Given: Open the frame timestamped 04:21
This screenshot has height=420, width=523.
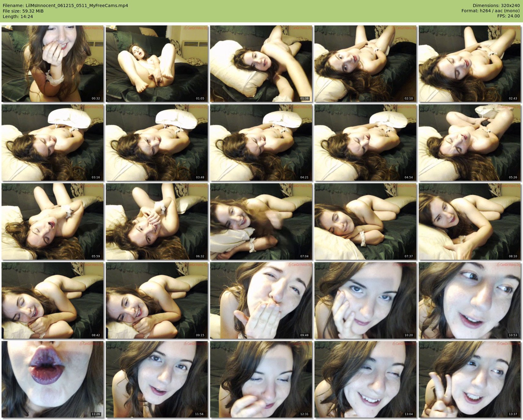Looking at the screenshot, I should tap(261, 143).
